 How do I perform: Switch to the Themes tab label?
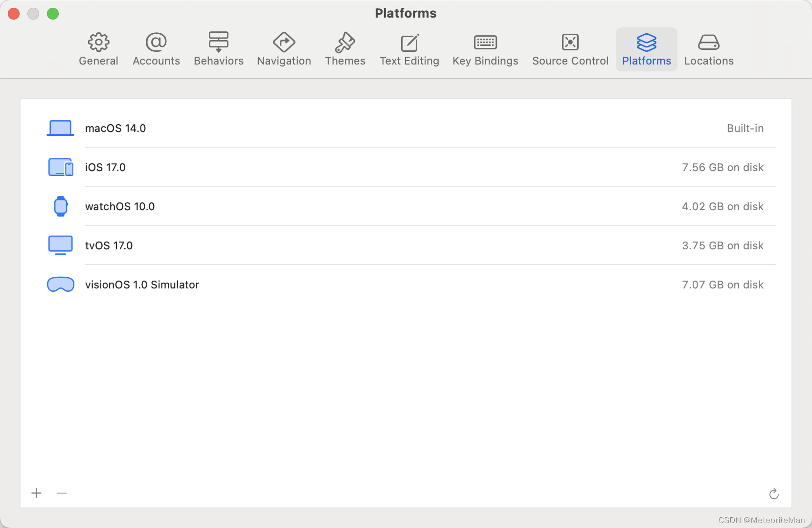point(345,61)
